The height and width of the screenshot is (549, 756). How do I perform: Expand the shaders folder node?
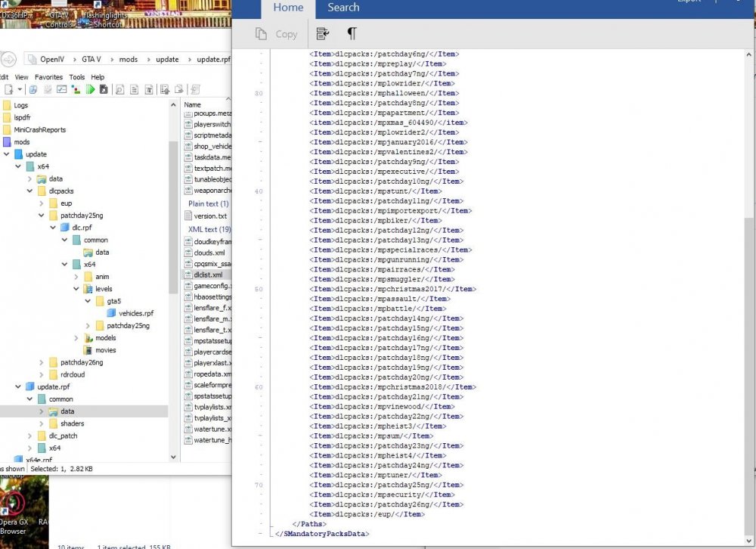click(41, 423)
